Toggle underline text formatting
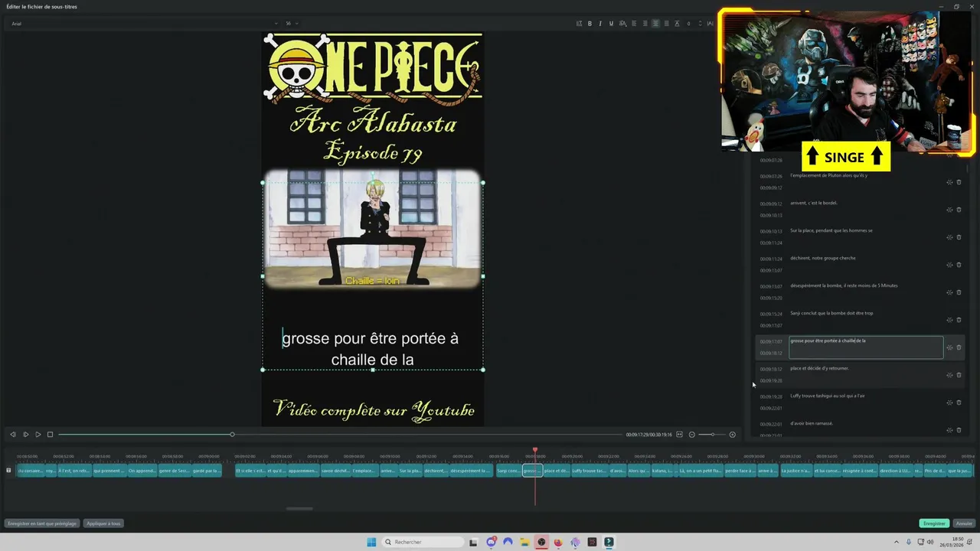This screenshot has height=551, width=980. 611,24
